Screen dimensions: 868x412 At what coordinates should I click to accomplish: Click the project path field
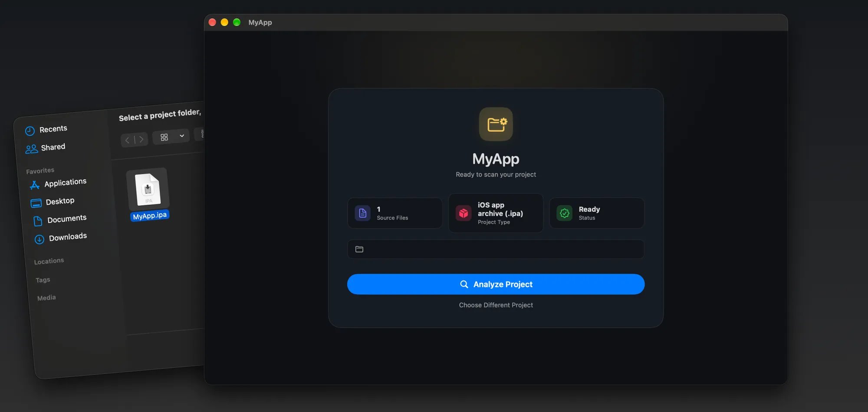pos(496,249)
